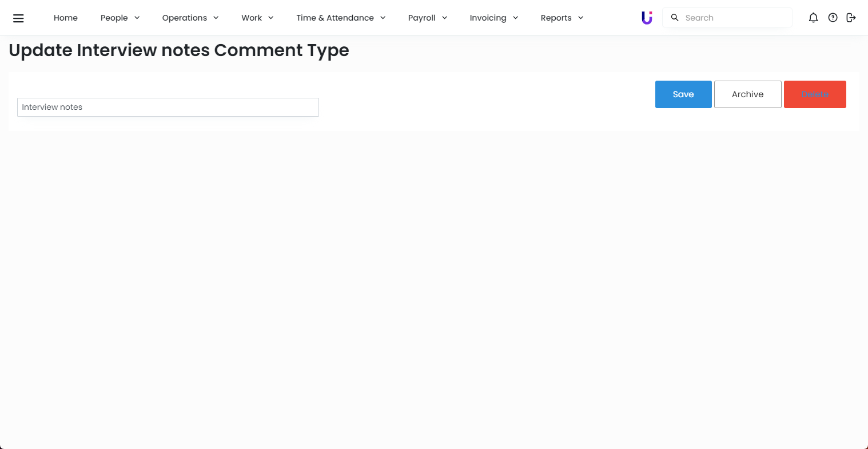Screen dimensions: 868x449
Task: Open the notifications bell
Action: click(813, 18)
